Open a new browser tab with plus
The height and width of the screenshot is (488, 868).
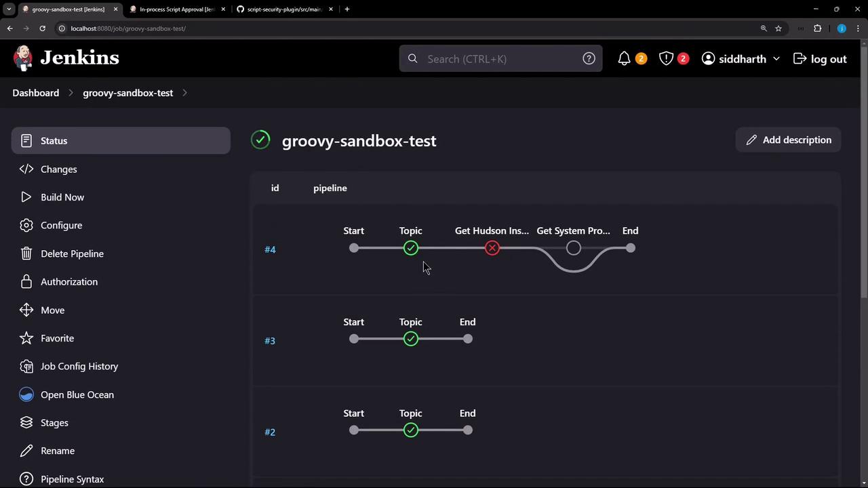pyautogui.click(x=347, y=9)
